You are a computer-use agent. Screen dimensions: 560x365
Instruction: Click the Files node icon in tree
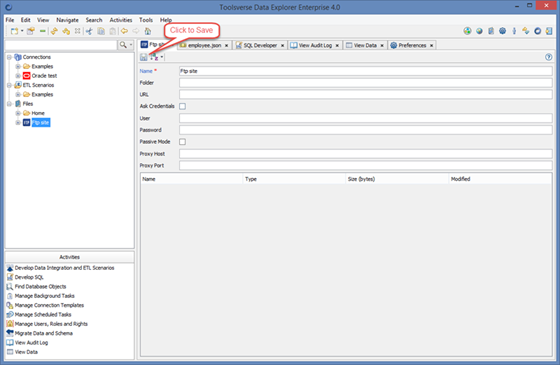pos(18,104)
